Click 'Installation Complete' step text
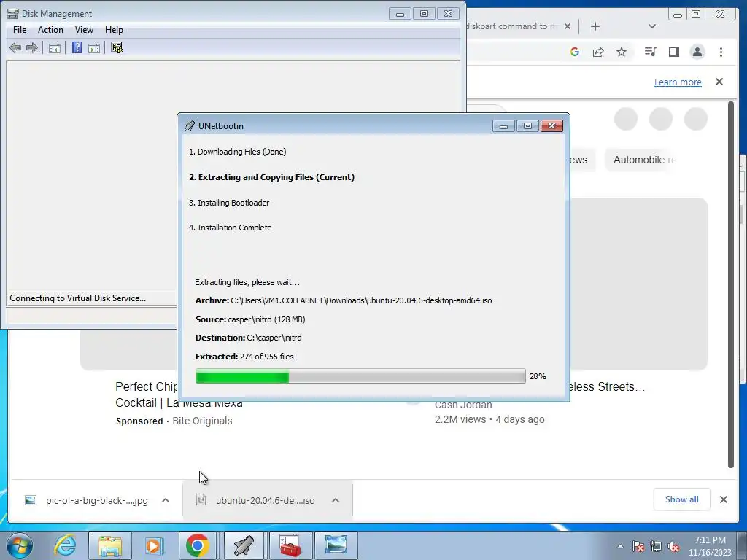Image resolution: width=747 pixels, height=560 pixels. tap(230, 227)
